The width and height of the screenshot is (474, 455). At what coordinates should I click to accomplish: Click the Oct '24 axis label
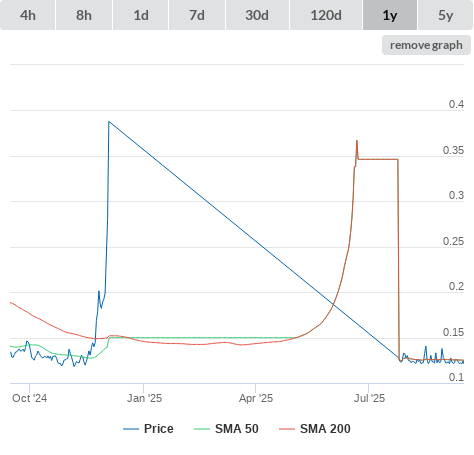pyautogui.click(x=29, y=398)
